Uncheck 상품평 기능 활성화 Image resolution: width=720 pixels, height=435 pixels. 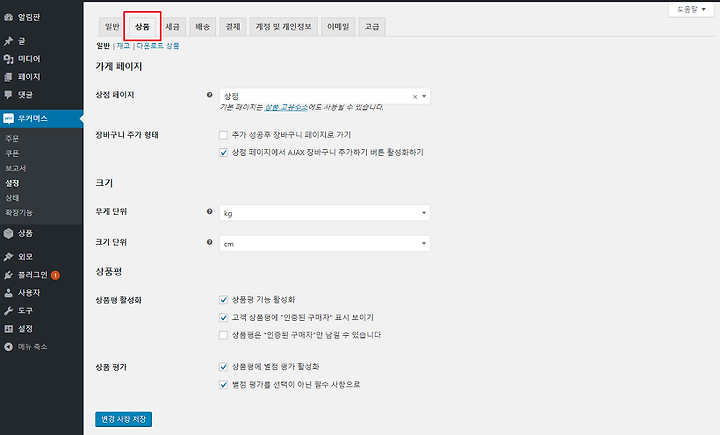(x=224, y=300)
